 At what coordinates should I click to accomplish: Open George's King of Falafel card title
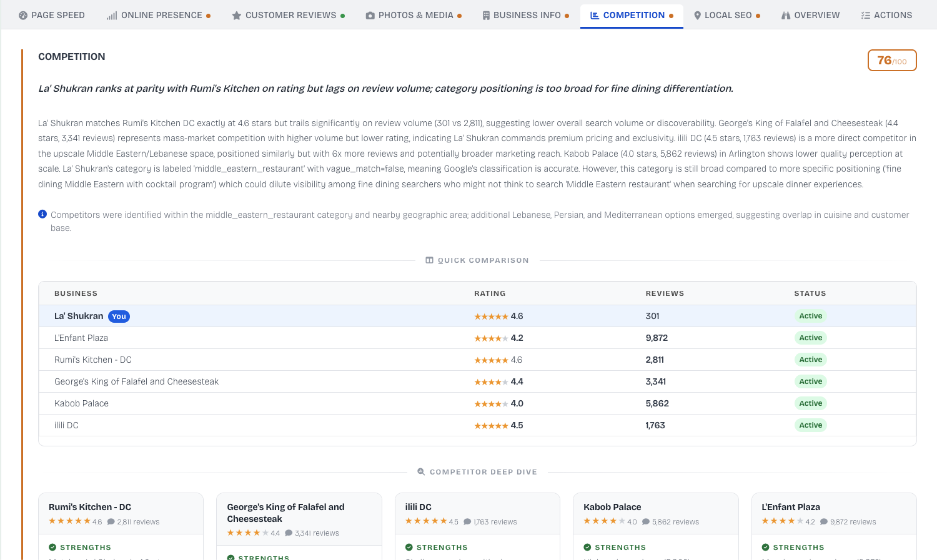click(x=285, y=513)
